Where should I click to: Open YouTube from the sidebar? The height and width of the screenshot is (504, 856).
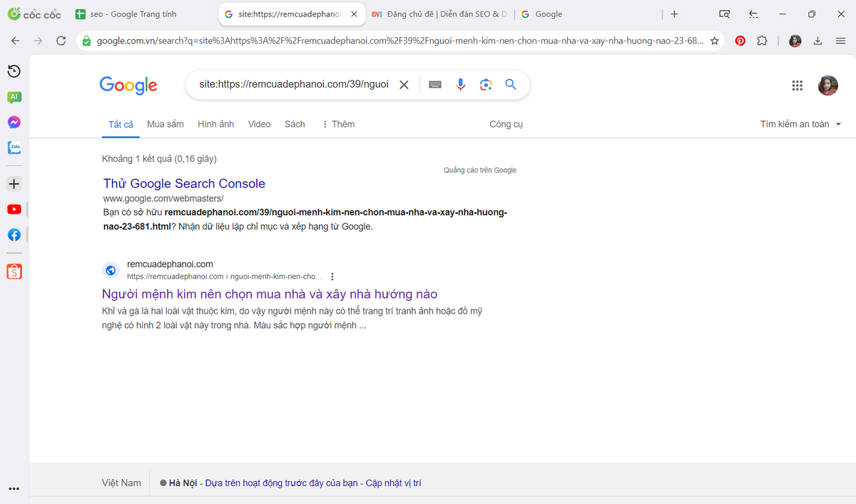tap(14, 210)
